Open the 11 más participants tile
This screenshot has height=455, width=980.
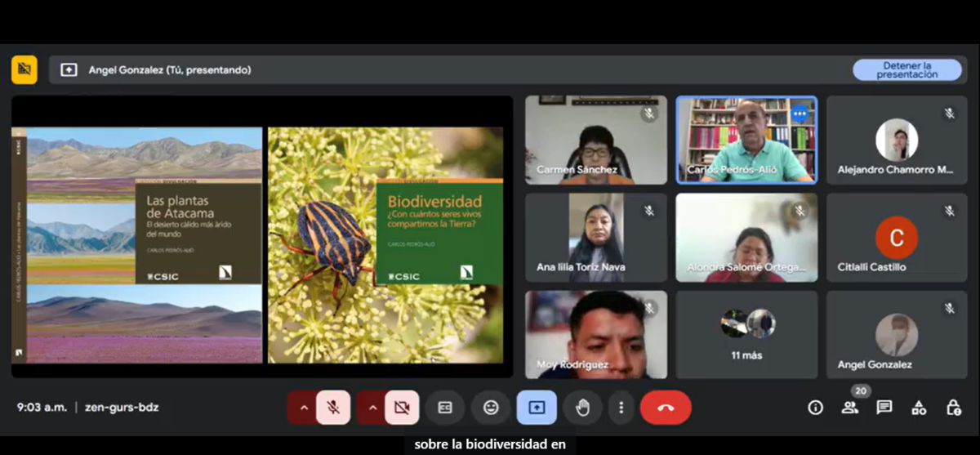(x=746, y=335)
